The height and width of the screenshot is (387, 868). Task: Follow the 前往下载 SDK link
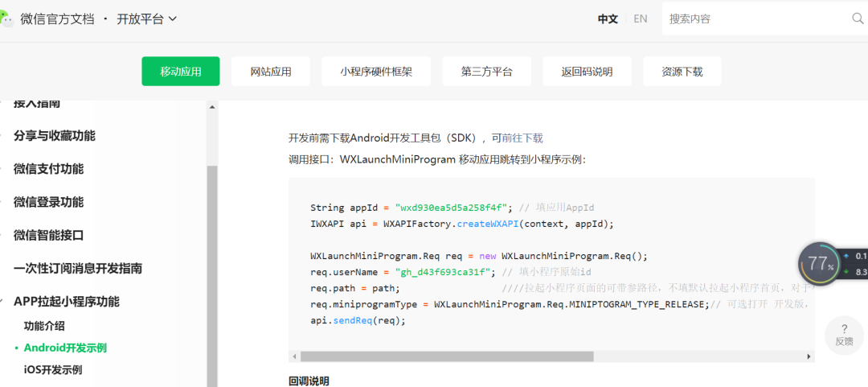(x=522, y=138)
